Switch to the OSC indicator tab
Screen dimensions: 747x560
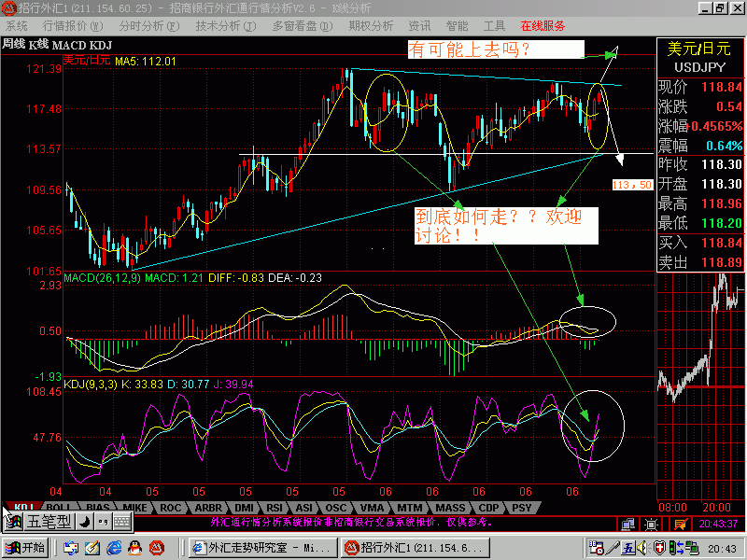coord(336,508)
